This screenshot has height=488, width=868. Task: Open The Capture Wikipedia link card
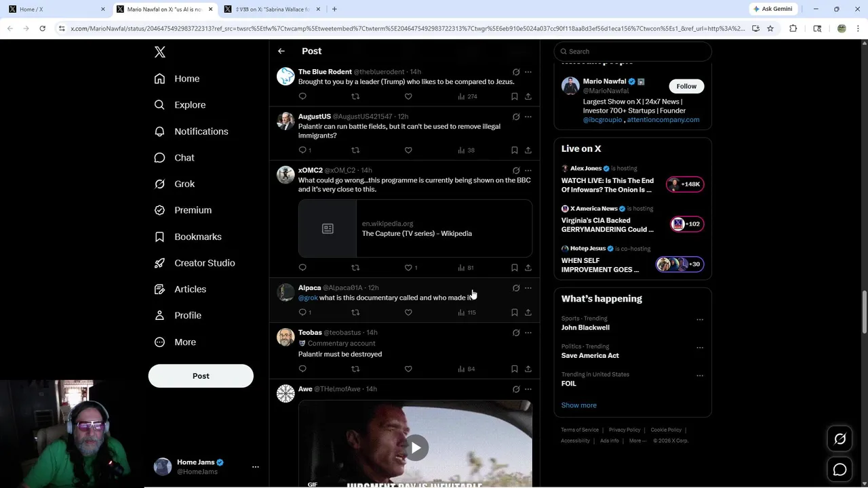(x=415, y=228)
